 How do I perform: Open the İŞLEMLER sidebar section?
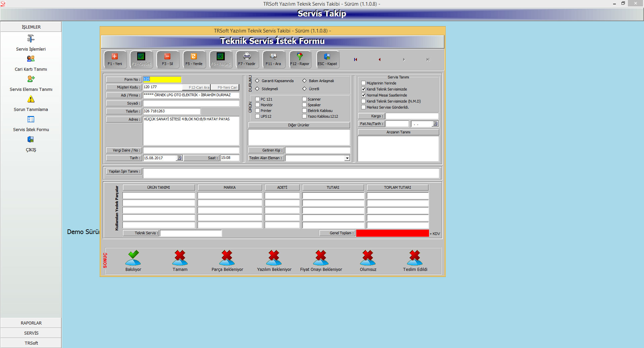pos(31,27)
